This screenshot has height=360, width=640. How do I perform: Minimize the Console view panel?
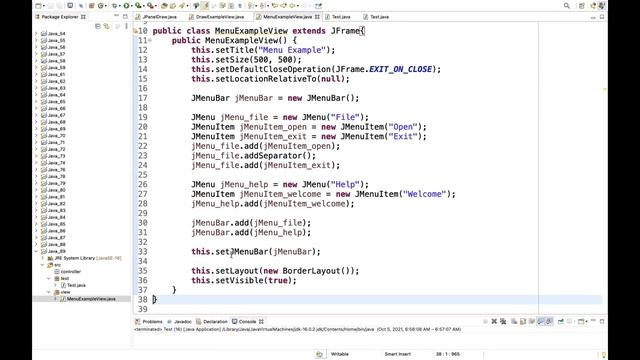pyautogui.click(x=593, y=321)
